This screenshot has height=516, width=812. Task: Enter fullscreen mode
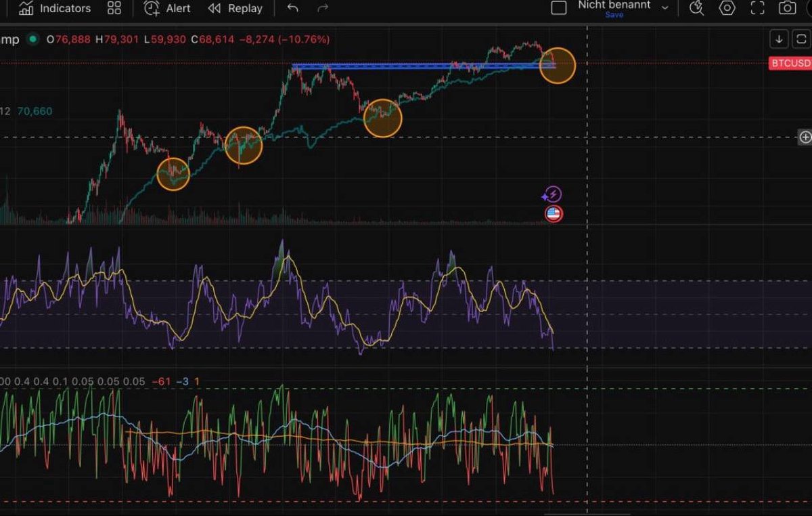pyautogui.click(x=757, y=8)
